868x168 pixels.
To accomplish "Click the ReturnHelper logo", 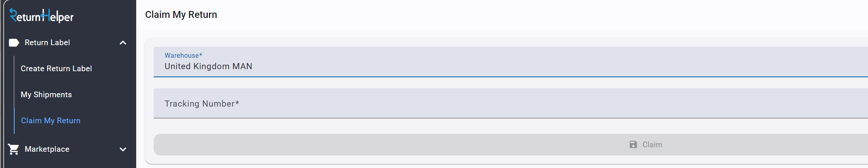I will click(41, 16).
